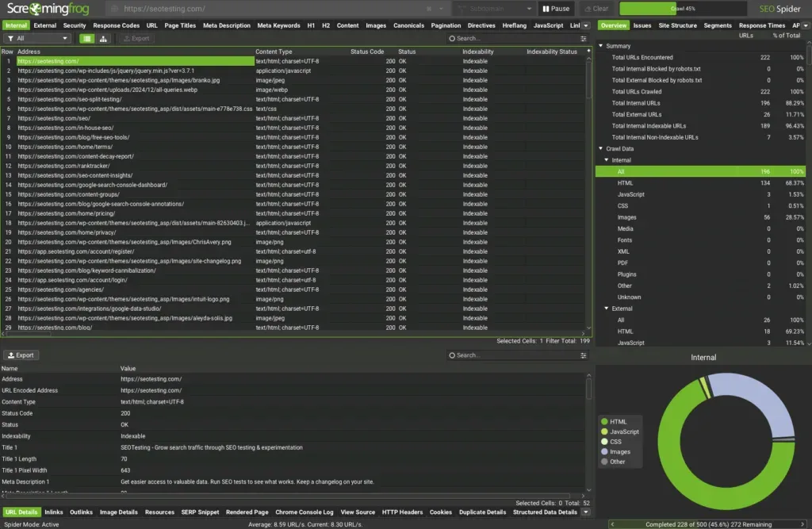Open the All filter dropdown
The width and height of the screenshot is (812, 529).
[36, 38]
